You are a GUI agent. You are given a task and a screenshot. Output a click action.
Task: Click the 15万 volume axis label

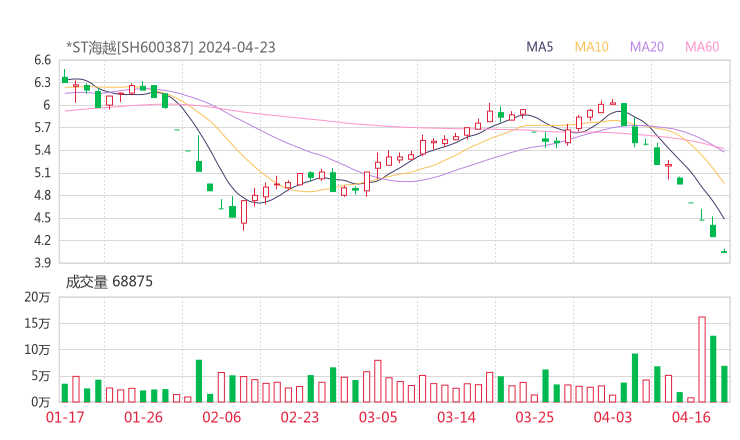click(37, 324)
